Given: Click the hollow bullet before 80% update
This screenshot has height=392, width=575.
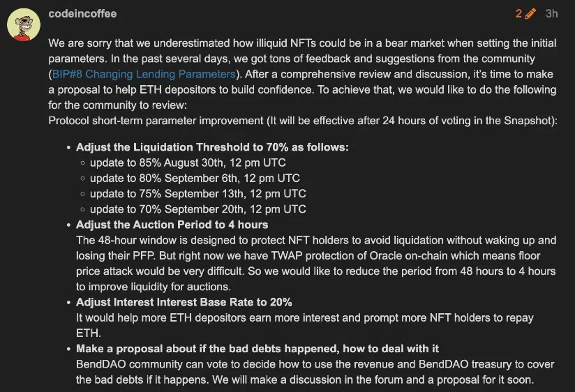Looking at the screenshot, I should [x=83, y=179].
